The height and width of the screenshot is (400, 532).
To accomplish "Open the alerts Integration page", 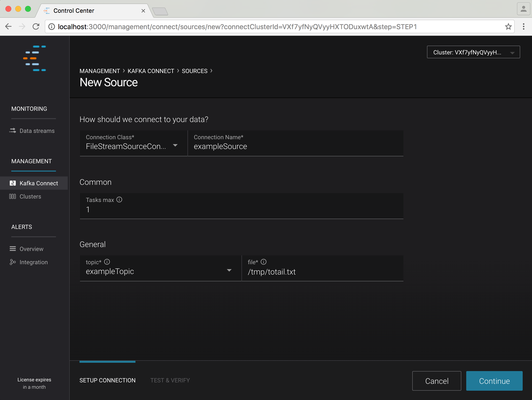I will (x=34, y=262).
